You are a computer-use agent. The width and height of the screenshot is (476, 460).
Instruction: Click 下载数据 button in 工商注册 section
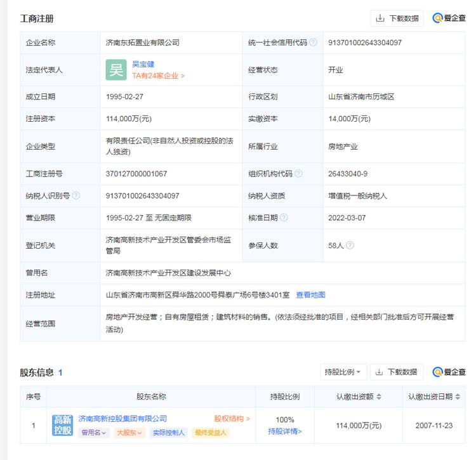coord(397,18)
